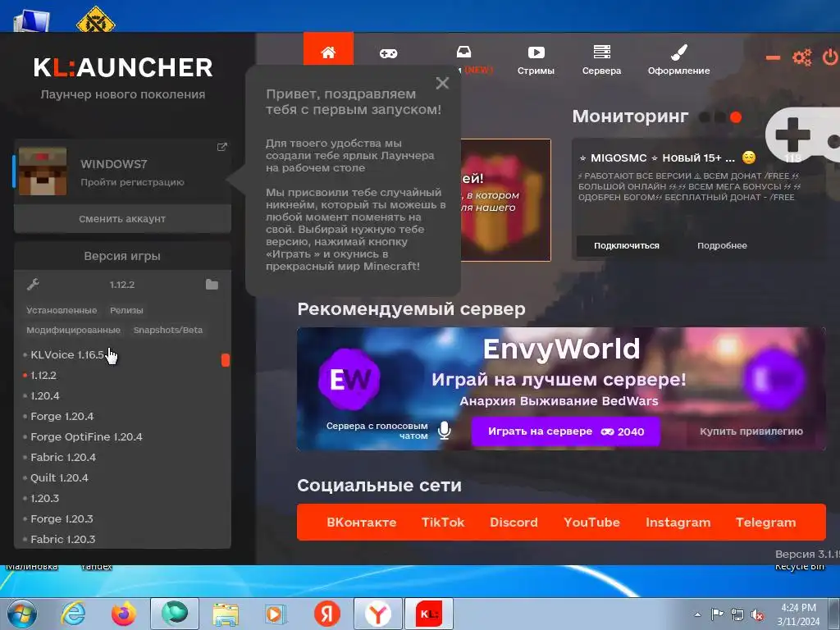The image size is (840, 630).
Task: Minimize the launcher with the orange dash
Action: coord(773,57)
